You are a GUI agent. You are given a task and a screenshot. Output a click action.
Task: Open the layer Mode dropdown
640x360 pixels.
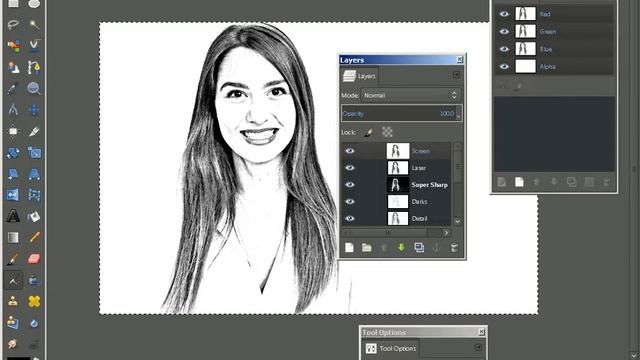(x=411, y=95)
